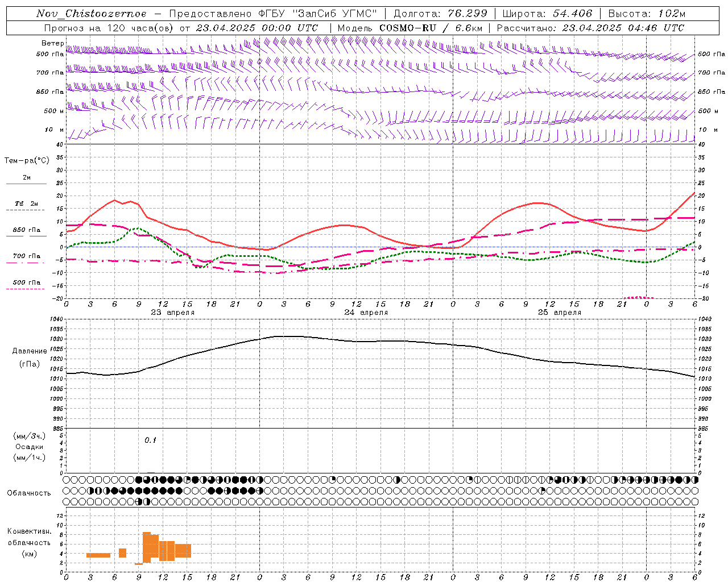Click the model label COSMO-RU / 6.6км
The image size is (728, 582).
431,28
